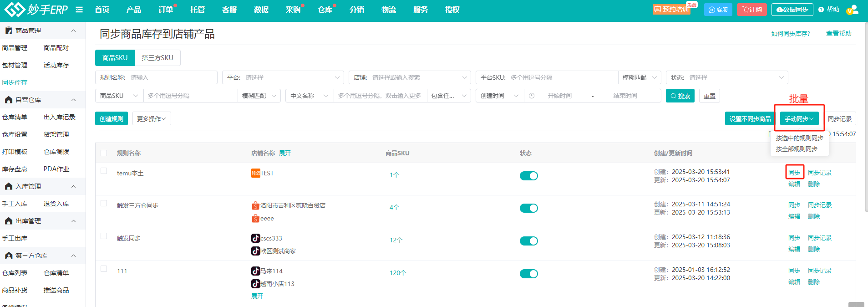Check the 触发同步 rule checkbox

tap(104, 236)
